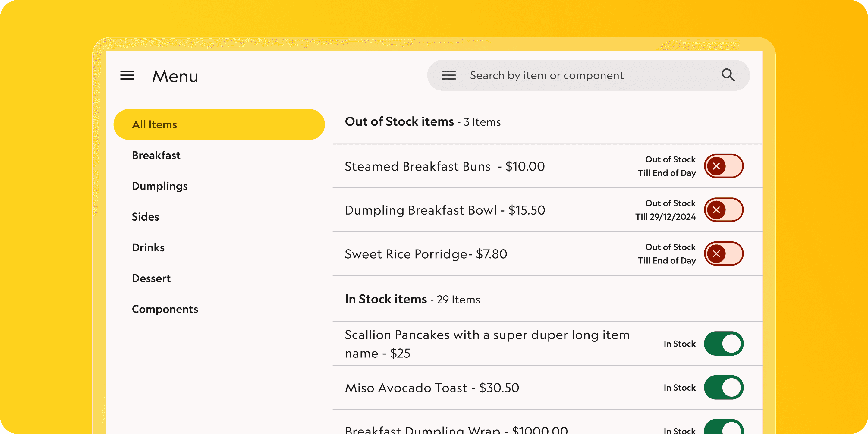The width and height of the screenshot is (868, 434).
Task: Switch to the Dumplings category
Action: (160, 186)
